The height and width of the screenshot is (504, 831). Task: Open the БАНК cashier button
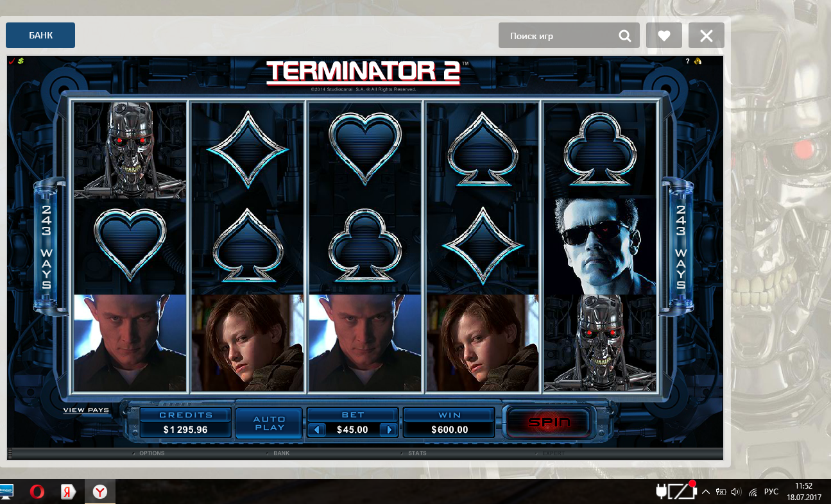(40, 35)
